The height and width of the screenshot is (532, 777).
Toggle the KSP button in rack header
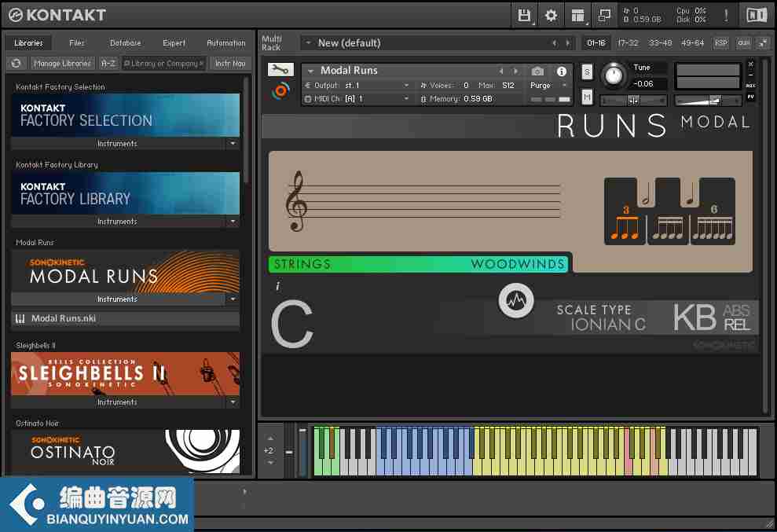click(721, 43)
